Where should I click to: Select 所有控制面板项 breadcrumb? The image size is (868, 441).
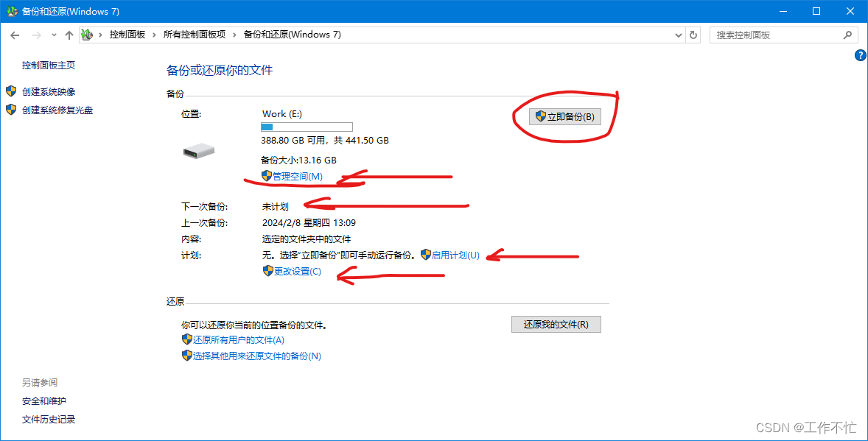[195, 35]
